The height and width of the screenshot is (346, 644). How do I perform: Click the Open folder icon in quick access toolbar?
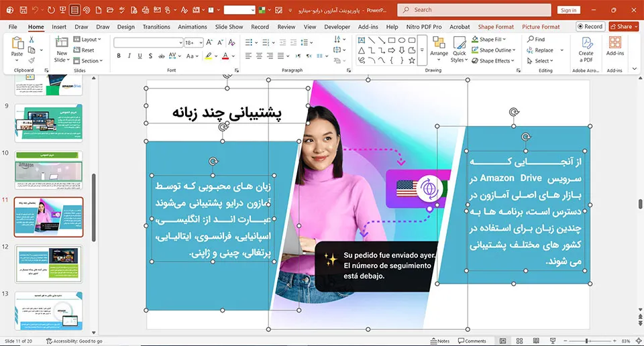click(110, 10)
